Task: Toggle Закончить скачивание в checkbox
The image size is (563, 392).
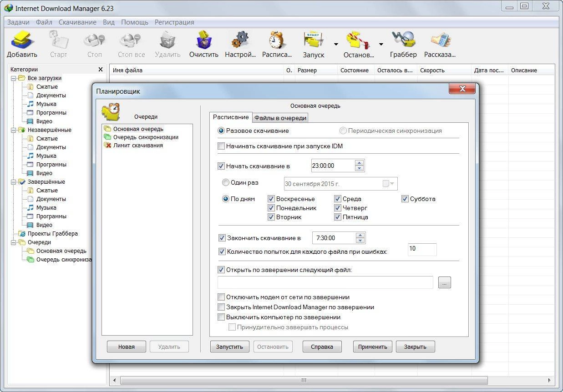Action: [x=222, y=238]
